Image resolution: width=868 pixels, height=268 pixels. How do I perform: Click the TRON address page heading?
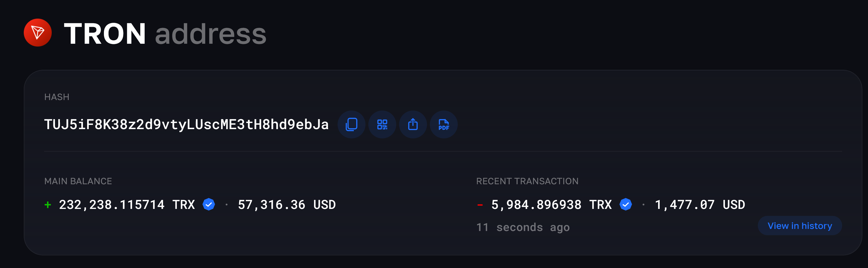point(165,33)
